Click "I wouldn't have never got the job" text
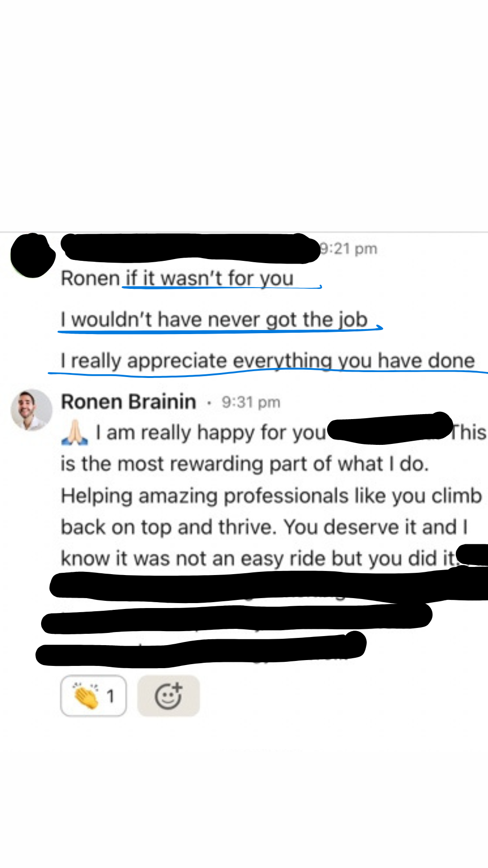488x868 pixels. click(214, 320)
